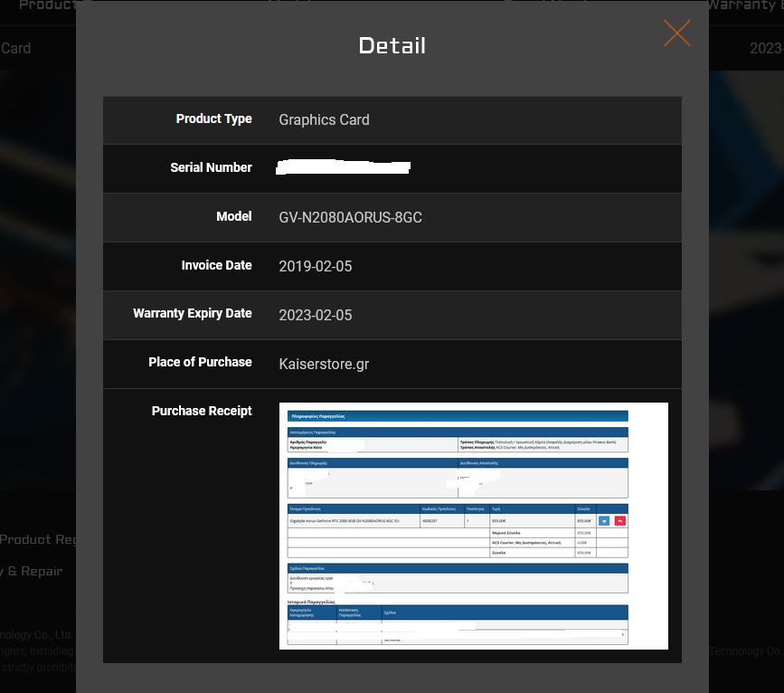This screenshot has width=784, height=693.
Task: Click the Graphics Card product type value
Action: tap(324, 120)
